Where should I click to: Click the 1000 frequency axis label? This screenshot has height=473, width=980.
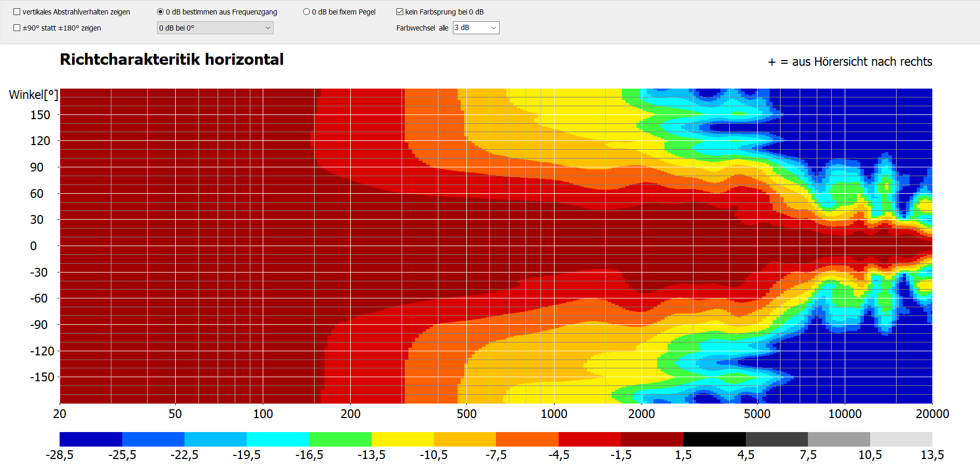click(553, 414)
